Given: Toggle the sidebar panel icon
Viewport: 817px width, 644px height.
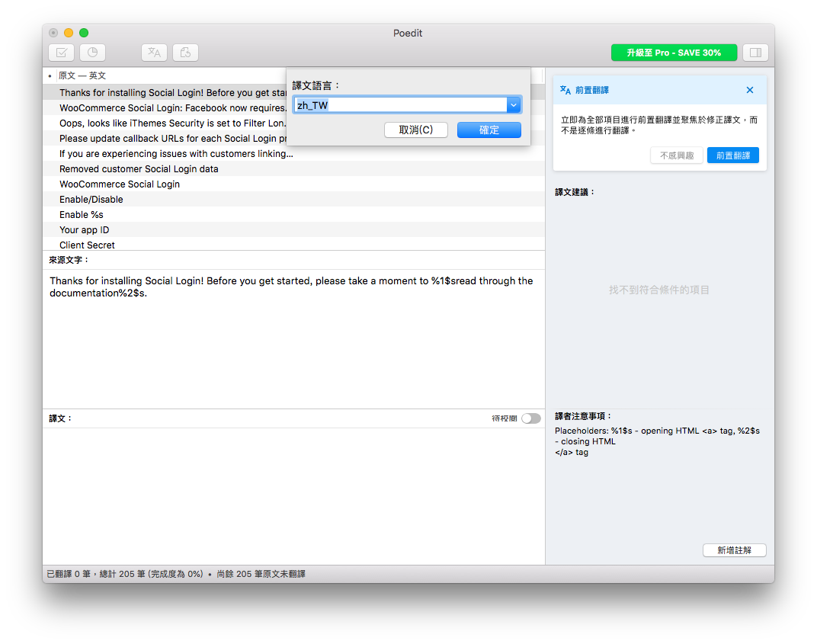Looking at the screenshot, I should coord(755,53).
